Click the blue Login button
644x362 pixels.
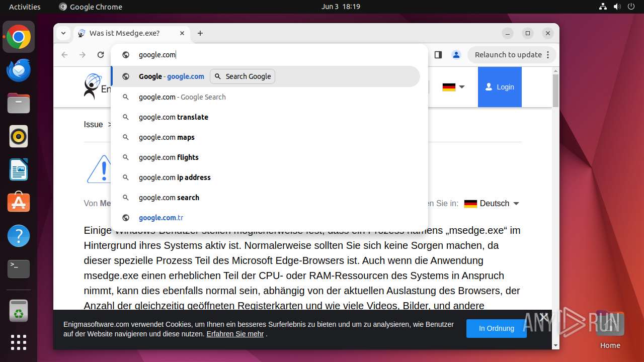(x=500, y=87)
